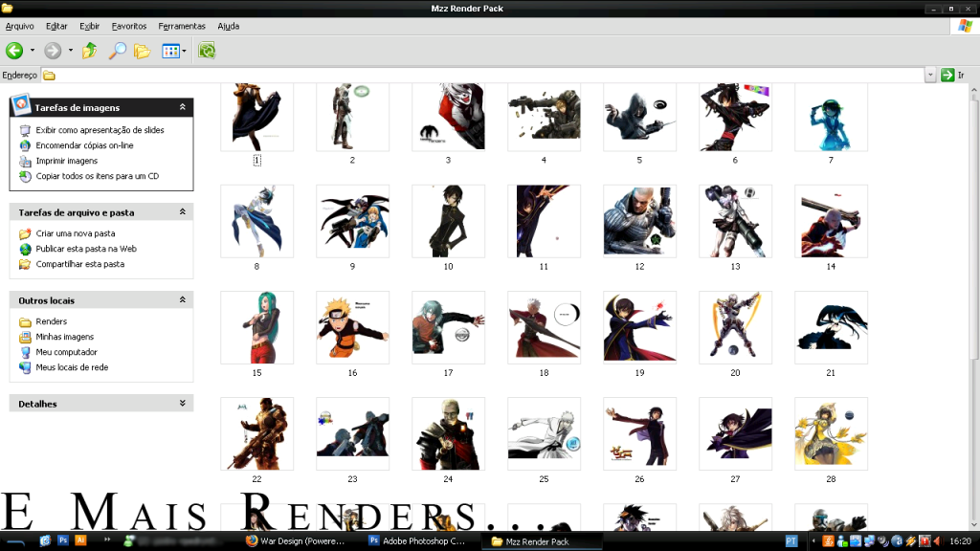Click the file name label 24
This screenshot has height=551, width=980.
pos(448,479)
